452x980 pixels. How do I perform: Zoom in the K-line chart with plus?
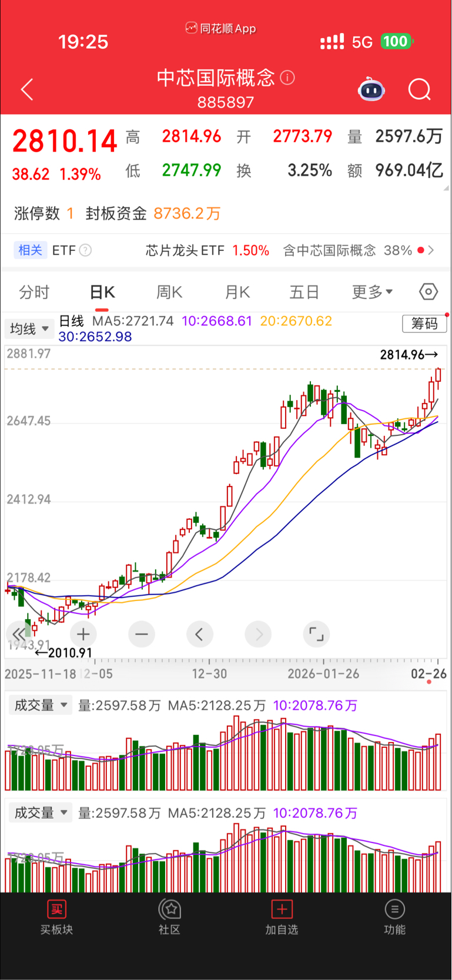click(x=83, y=634)
